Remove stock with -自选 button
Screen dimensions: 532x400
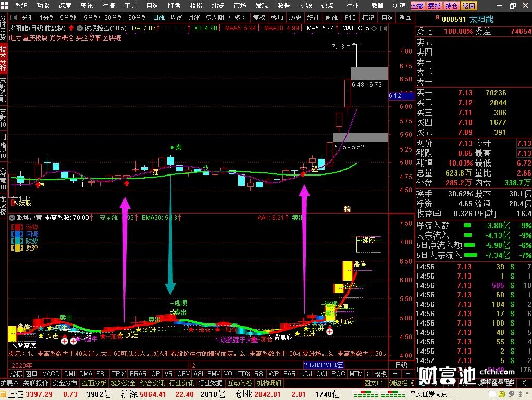tap(387, 17)
